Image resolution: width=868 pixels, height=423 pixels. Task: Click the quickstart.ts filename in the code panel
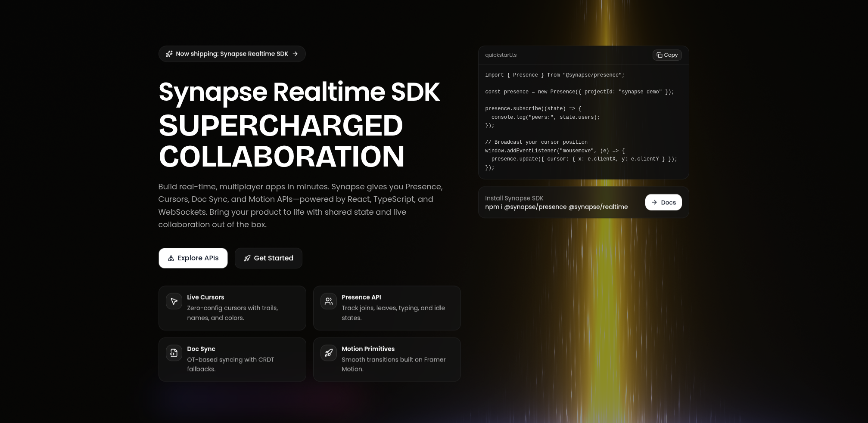[x=501, y=55]
